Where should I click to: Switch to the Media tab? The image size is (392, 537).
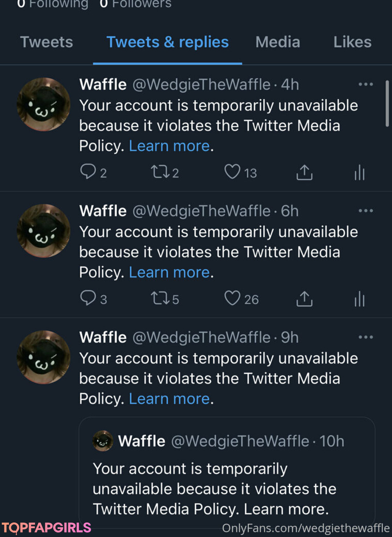click(x=278, y=42)
